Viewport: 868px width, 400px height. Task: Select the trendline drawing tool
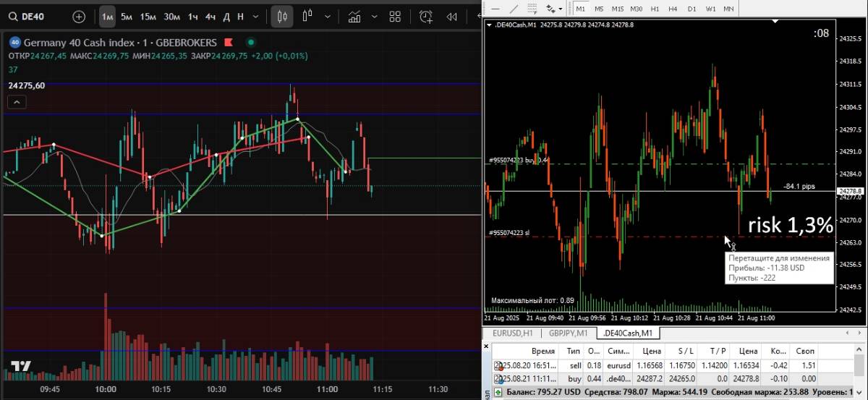click(x=514, y=9)
